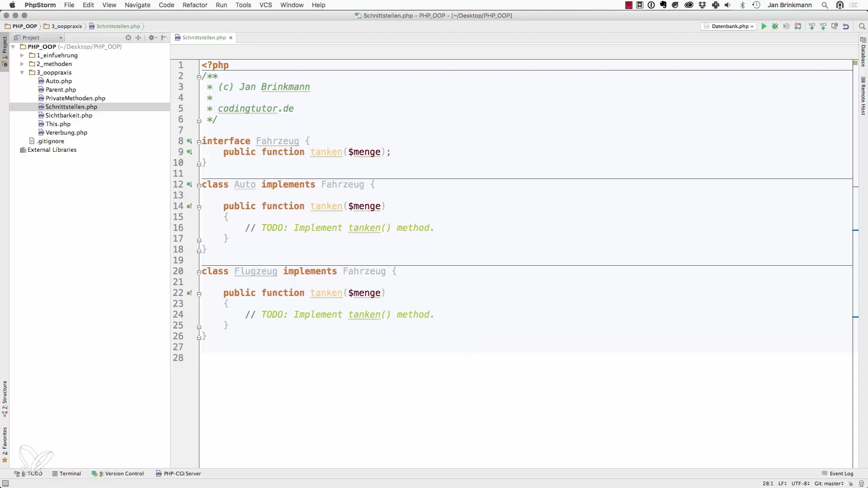This screenshot has width=868, height=488.
Task: Click the Bluetooth menu bar icon
Action: coord(742,5)
